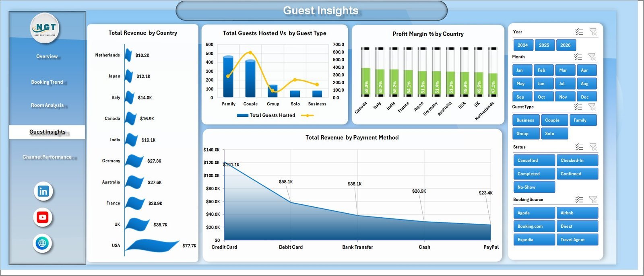644x276 pixels.
Task: Open the YouTube icon link
Action: pyautogui.click(x=43, y=218)
